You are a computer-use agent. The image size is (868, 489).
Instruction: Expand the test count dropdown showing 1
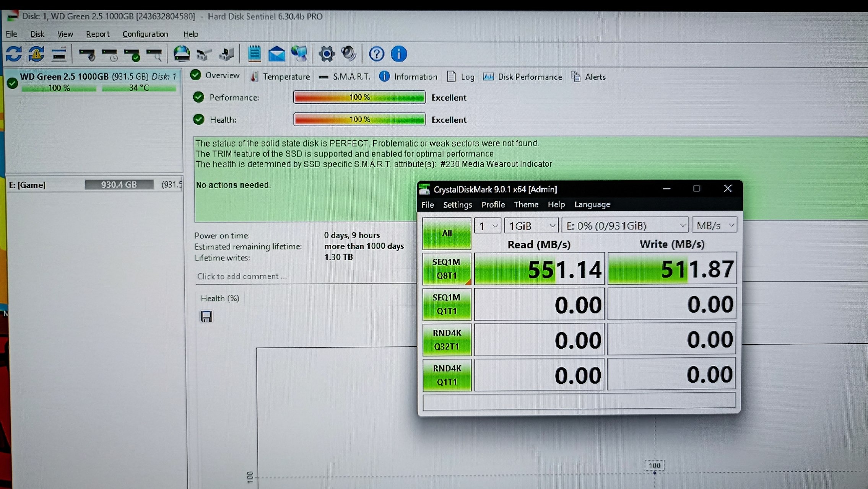(488, 226)
